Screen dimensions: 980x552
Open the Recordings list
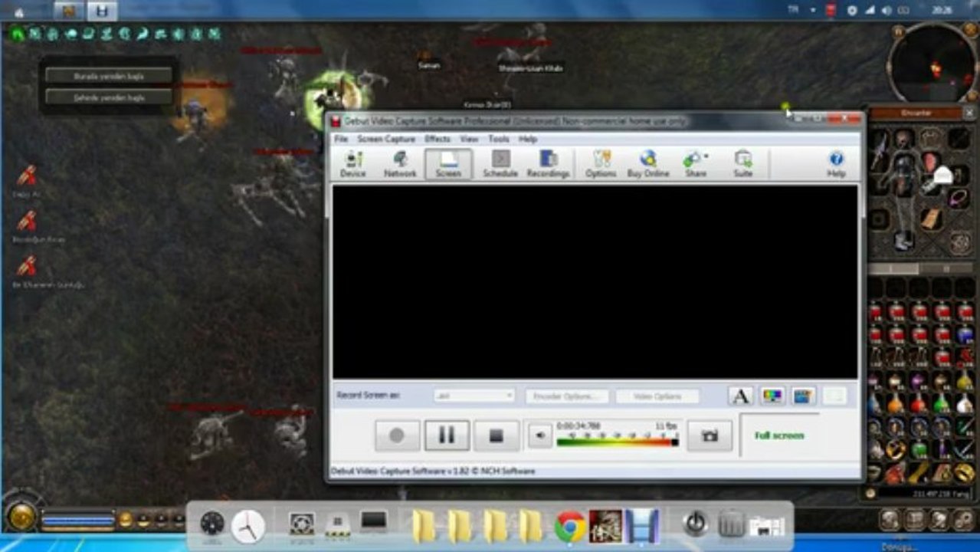click(548, 164)
